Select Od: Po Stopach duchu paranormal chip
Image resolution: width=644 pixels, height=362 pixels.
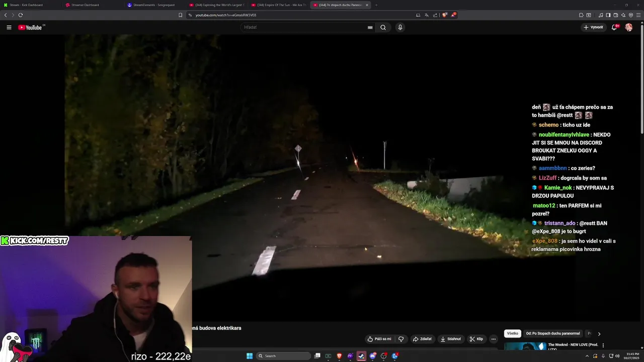pyautogui.click(x=553, y=333)
